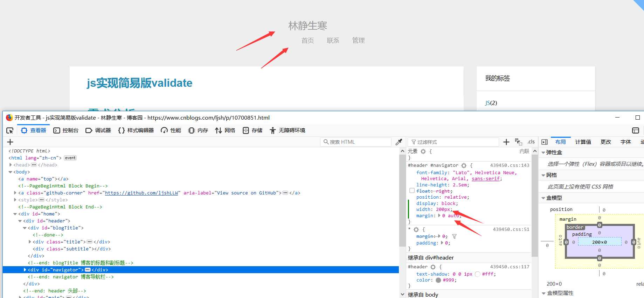Open source link 439450.css:117
The height and width of the screenshot is (298, 644).
pyautogui.click(x=510, y=267)
